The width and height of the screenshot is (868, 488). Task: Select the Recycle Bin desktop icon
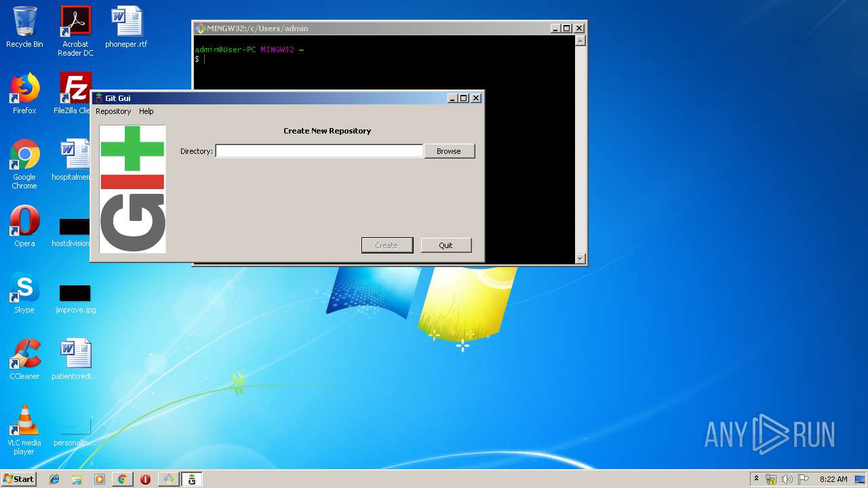(x=24, y=28)
